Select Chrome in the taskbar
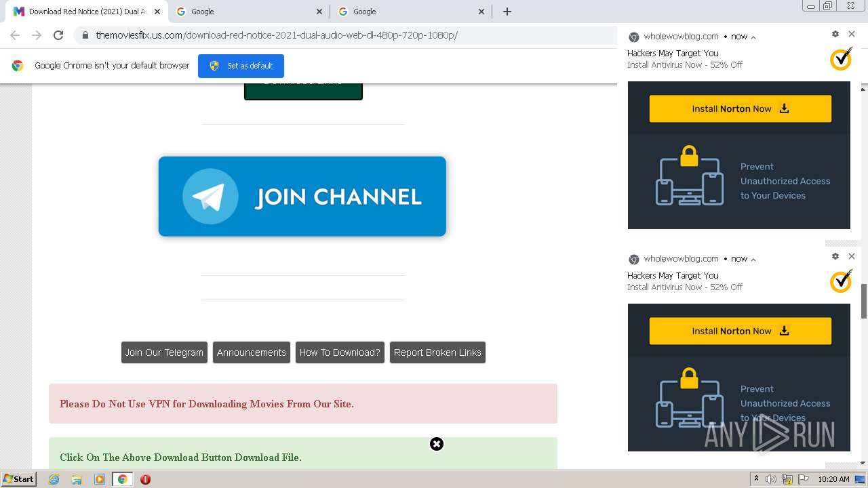This screenshot has width=868, height=488. 122,479
